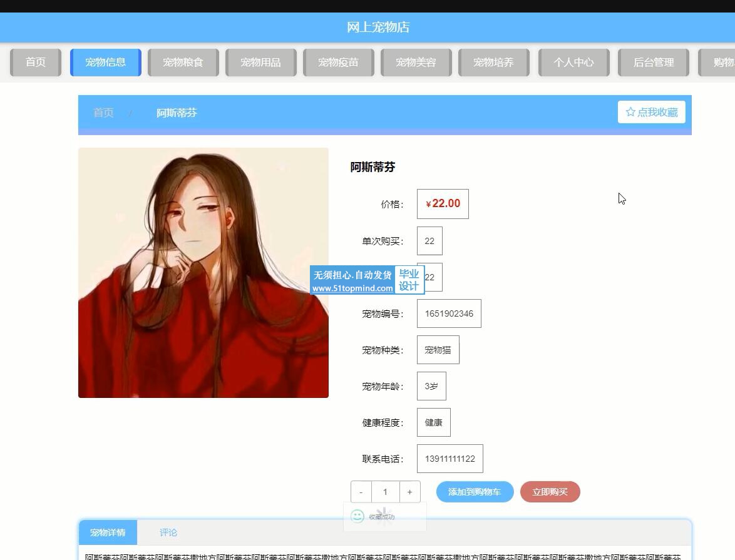The height and width of the screenshot is (560, 735).
Task: Click the pet product image
Action: coord(203,273)
